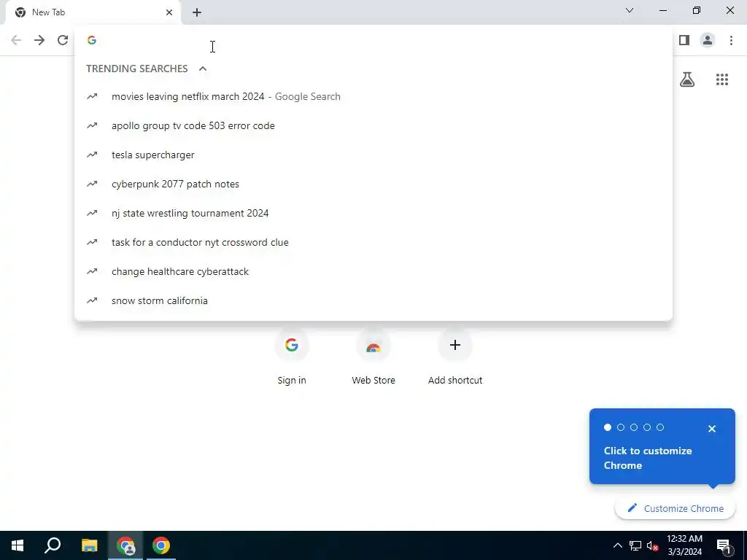Click the second Chrome taskbar icon
This screenshot has height=560, width=747.
click(x=161, y=545)
